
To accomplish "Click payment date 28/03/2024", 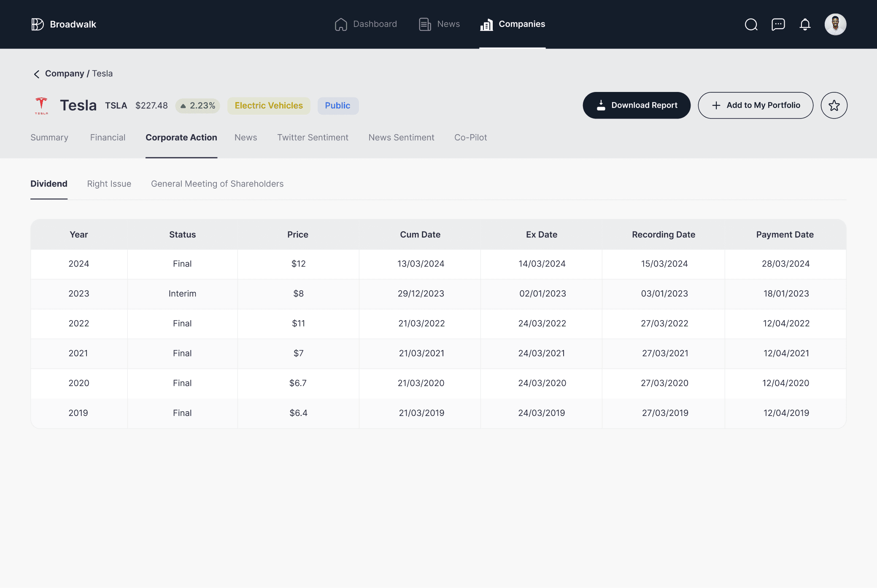I will coord(785,264).
